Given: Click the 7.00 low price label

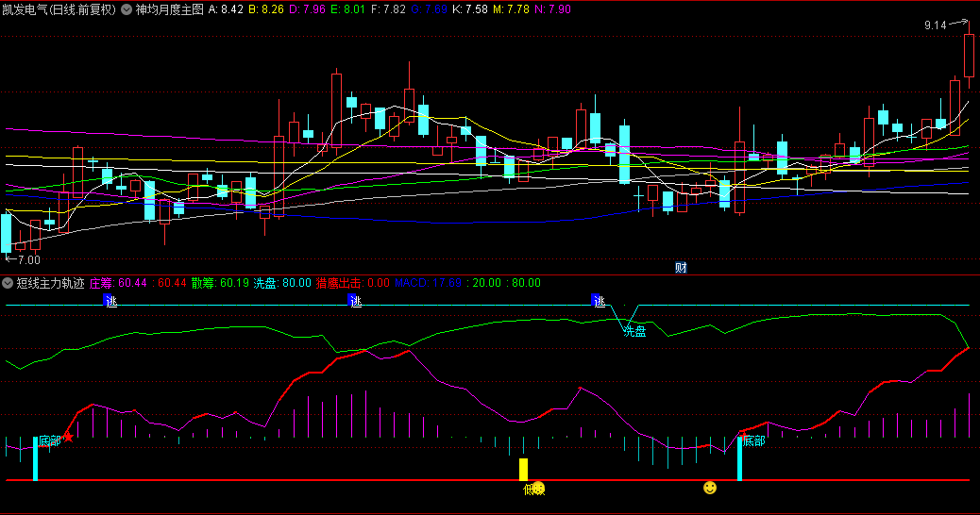Looking at the screenshot, I should coord(28,259).
